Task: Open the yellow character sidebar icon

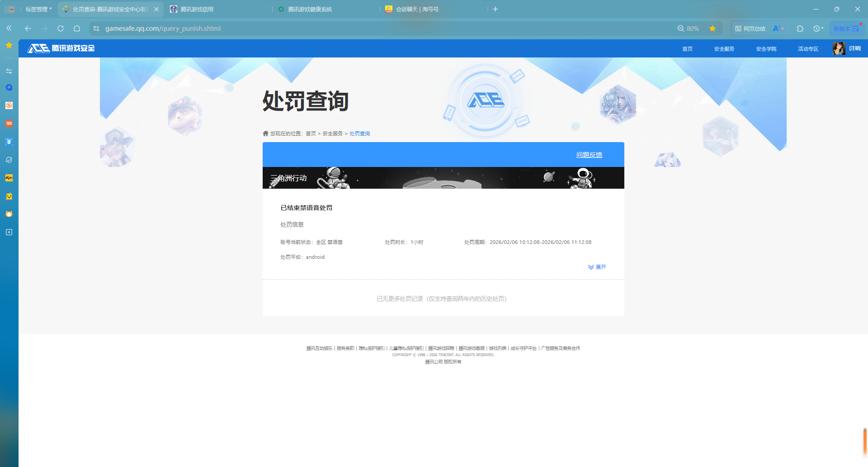Action: coord(9,196)
